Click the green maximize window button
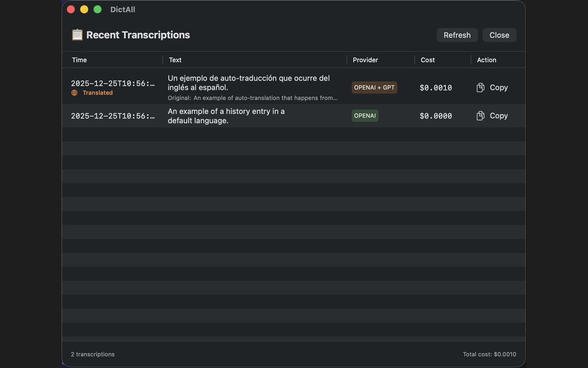The height and width of the screenshot is (368, 588). pyautogui.click(x=97, y=10)
